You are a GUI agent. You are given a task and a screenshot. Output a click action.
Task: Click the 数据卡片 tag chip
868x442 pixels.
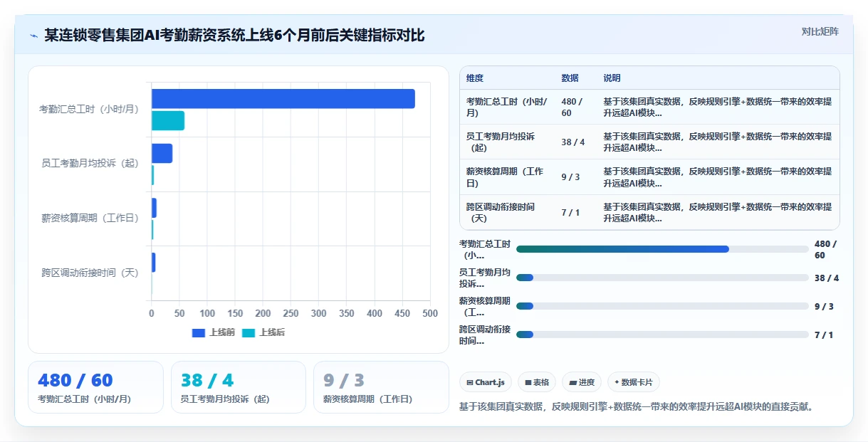click(x=633, y=382)
